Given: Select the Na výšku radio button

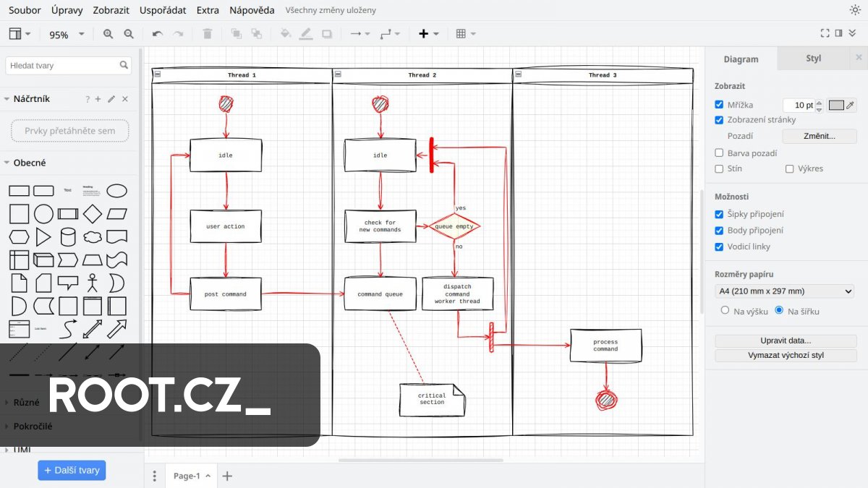Looking at the screenshot, I should coord(725,310).
